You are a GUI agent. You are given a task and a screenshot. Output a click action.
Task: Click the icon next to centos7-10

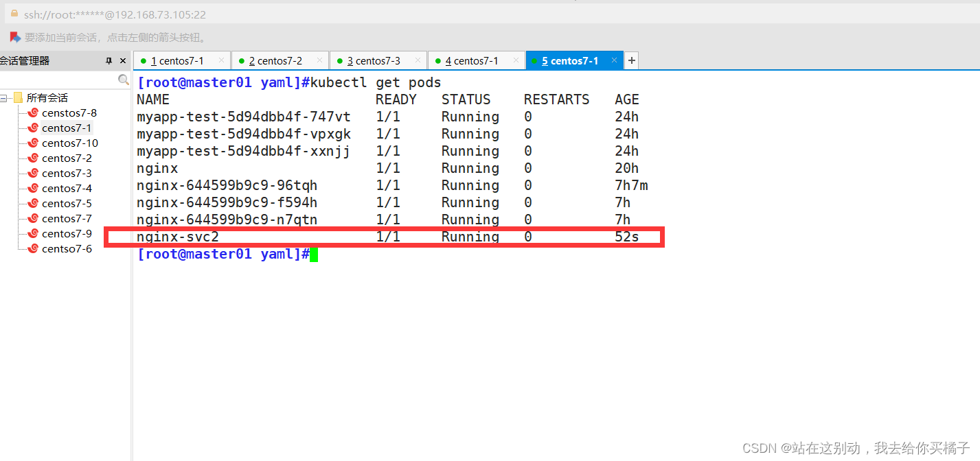(x=33, y=143)
